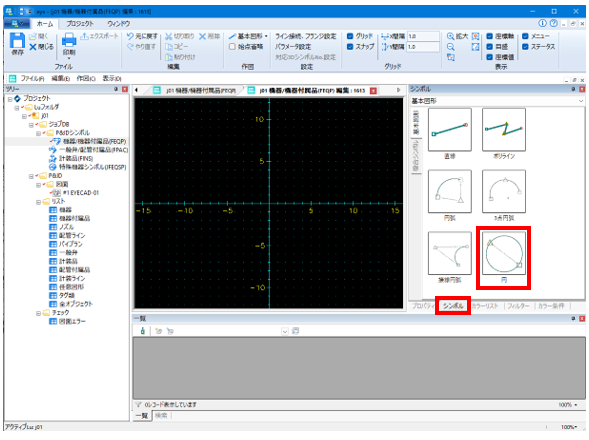Click the Save (保存) floppy disk icon
This screenshot has height=440, width=589.
(17, 41)
